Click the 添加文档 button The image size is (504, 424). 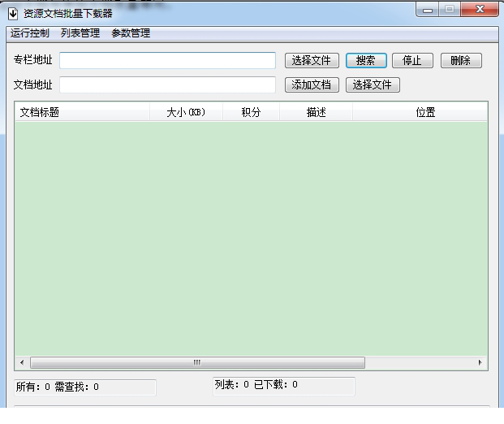pos(312,85)
